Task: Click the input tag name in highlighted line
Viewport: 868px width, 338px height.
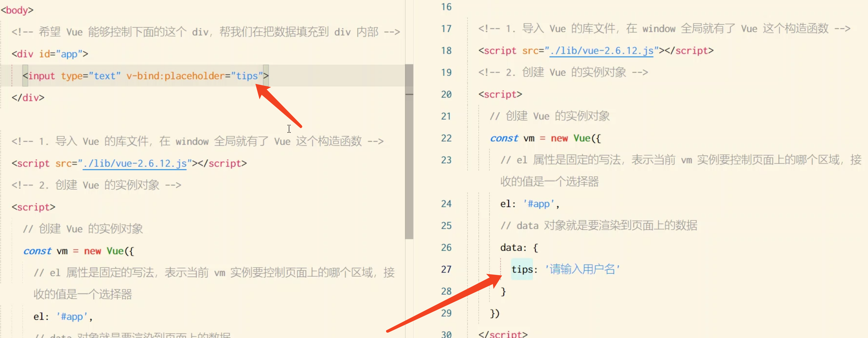Action: [x=41, y=76]
